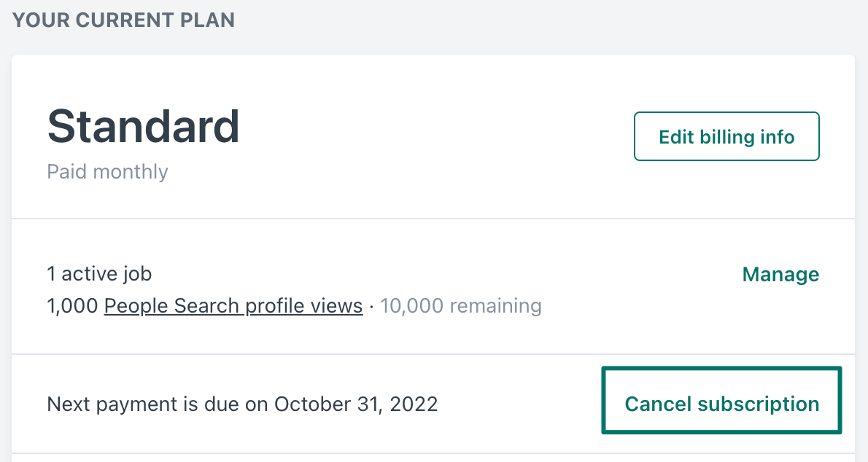Click the Paid monthly label
The width and height of the screenshot is (868, 462).
[106, 172]
